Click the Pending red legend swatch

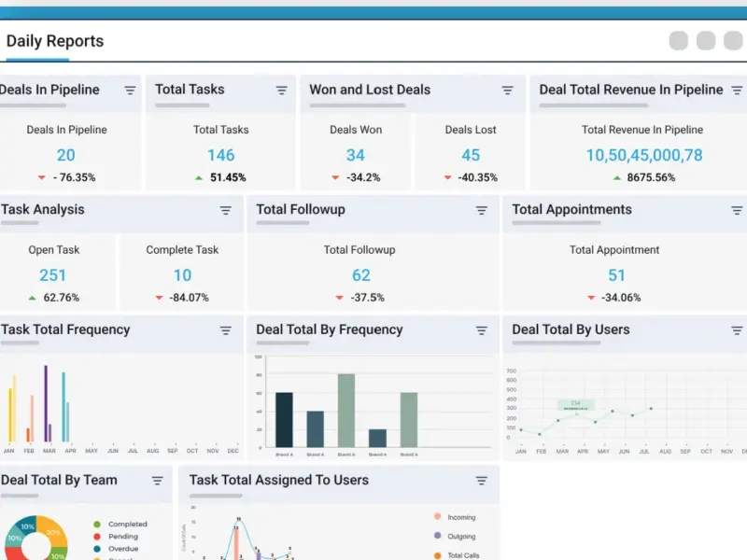point(97,536)
